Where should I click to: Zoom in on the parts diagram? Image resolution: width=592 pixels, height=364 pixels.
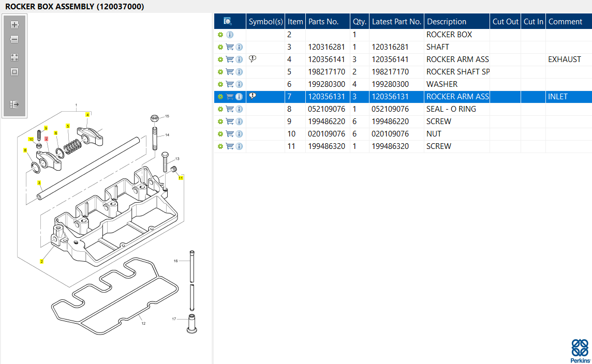click(x=14, y=25)
